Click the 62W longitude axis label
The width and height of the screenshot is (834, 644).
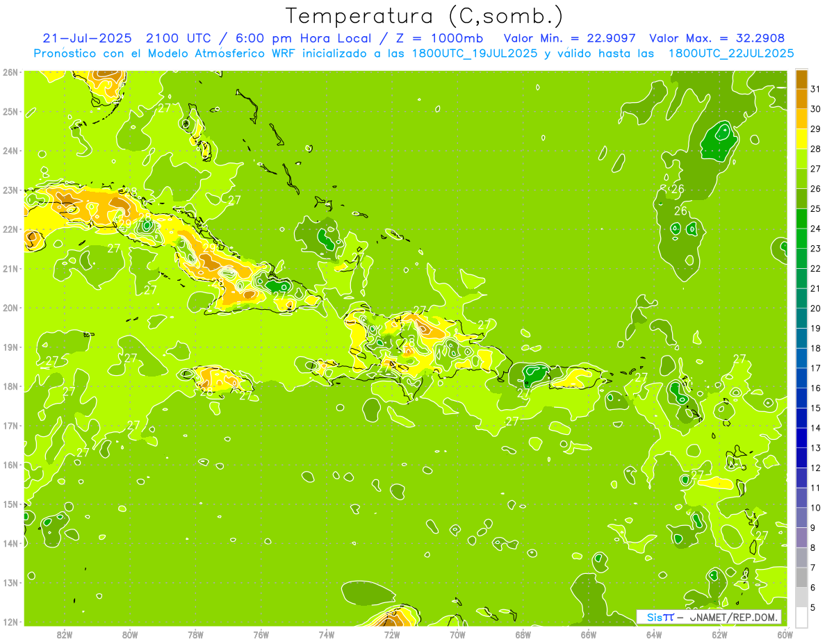click(719, 634)
